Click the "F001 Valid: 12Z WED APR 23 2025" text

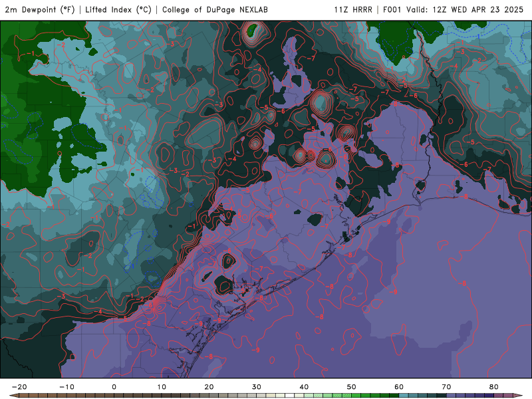pyautogui.click(x=453, y=10)
